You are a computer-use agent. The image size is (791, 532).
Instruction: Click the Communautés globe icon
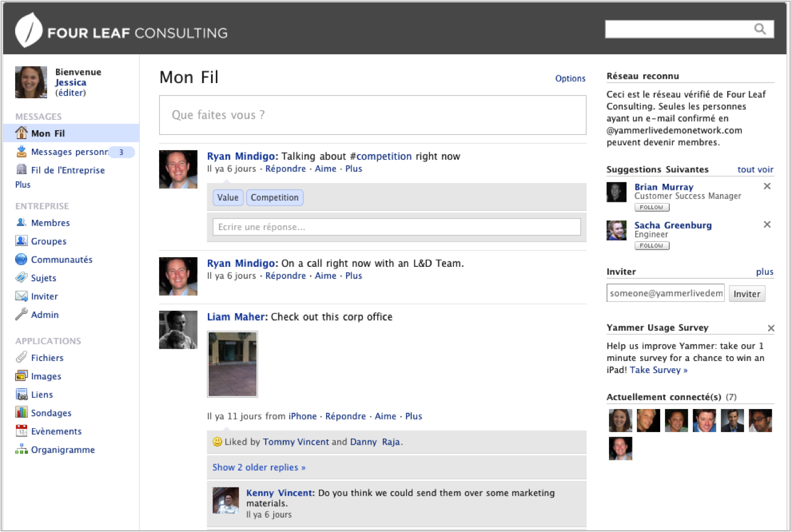pyautogui.click(x=22, y=259)
